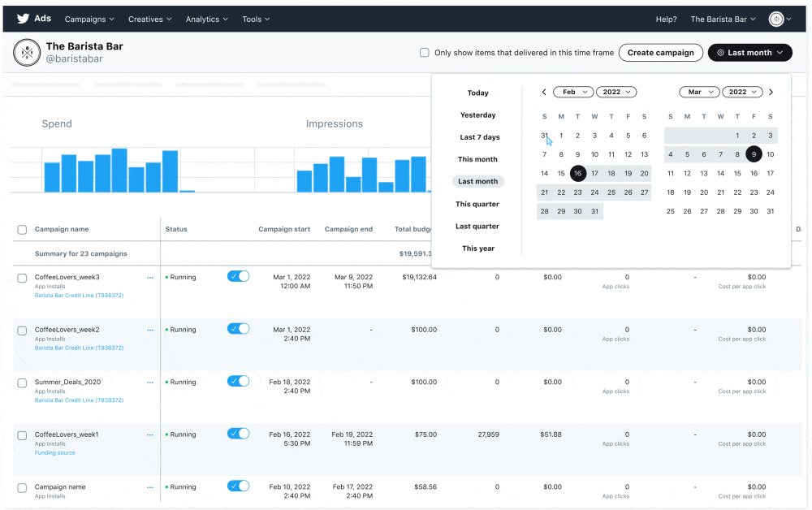This screenshot has height=510, width=812.
Task: Open more options for CoffeeLovers_week1
Action: (x=150, y=435)
